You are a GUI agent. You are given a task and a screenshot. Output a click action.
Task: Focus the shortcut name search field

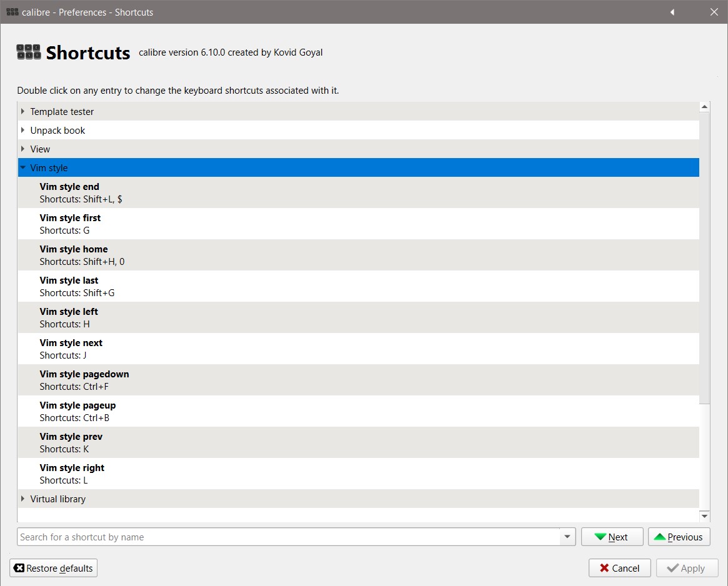tap(287, 537)
